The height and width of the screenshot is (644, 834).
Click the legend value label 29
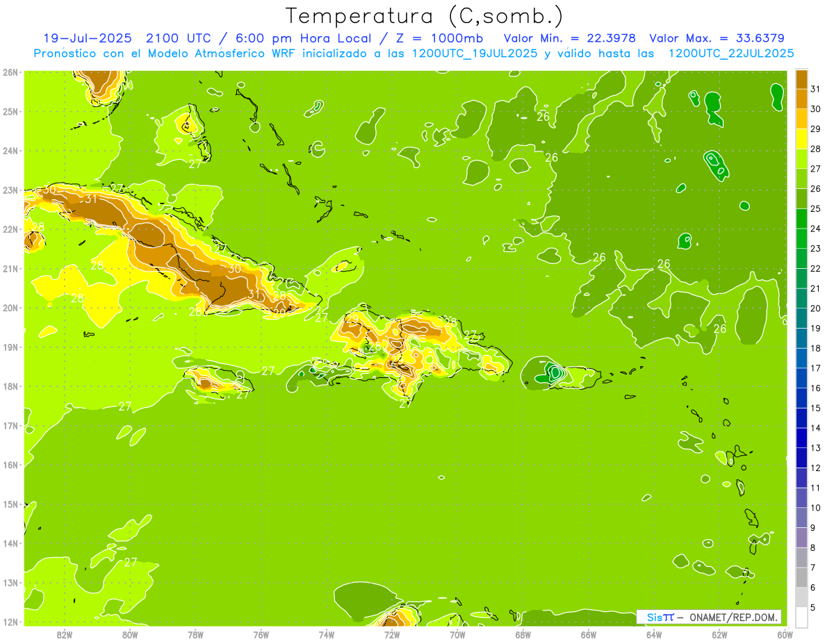[816, 129]
